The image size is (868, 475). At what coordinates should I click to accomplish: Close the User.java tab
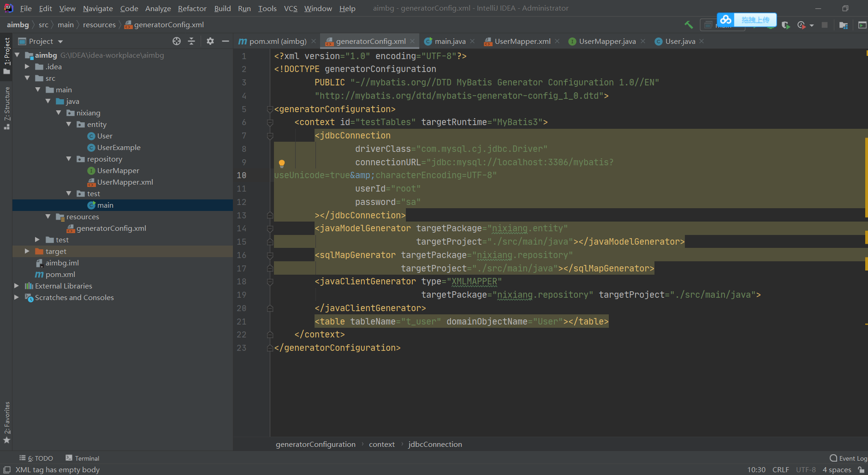[x=702, y=41]
